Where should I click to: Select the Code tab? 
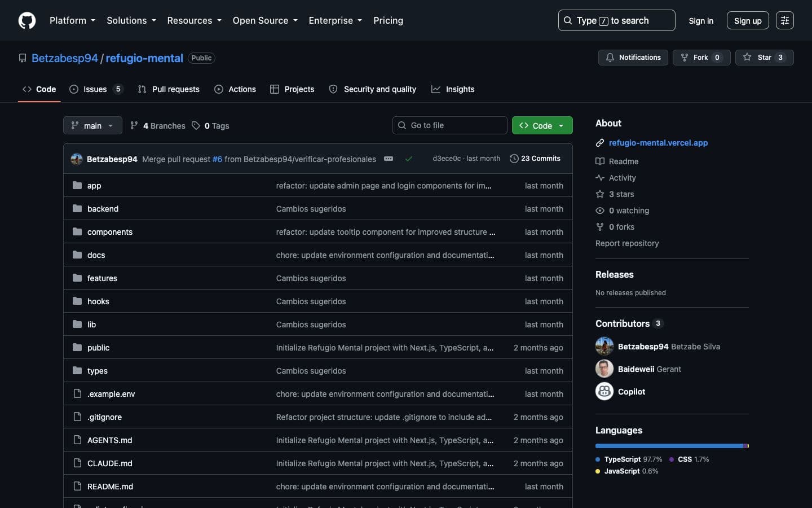click(39, 89)
